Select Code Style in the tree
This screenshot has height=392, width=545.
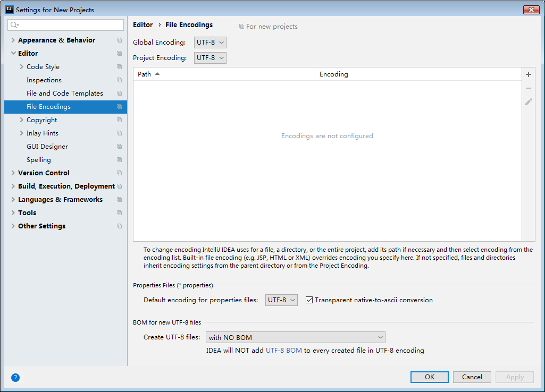[x=66, y=67]
